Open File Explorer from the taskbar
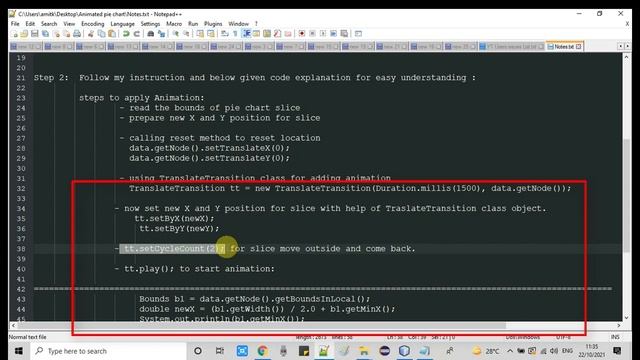Image resolution: width=640 pixels, height=360 pixels. point(363,351)
